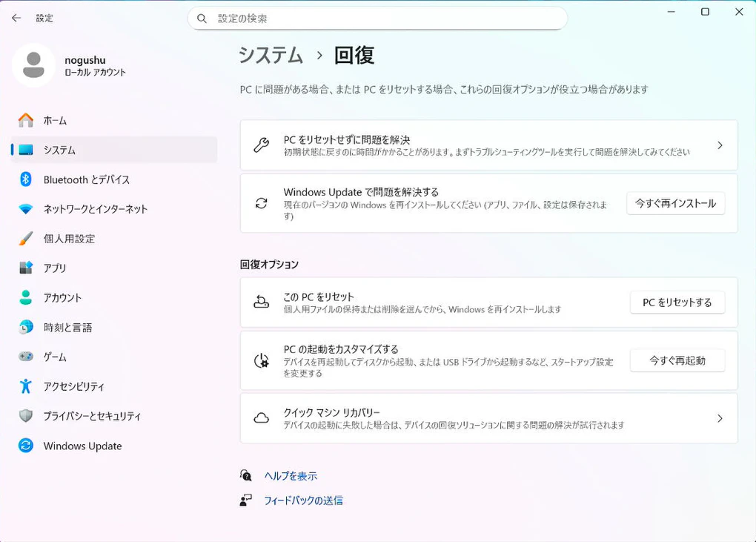Click the nogushu account name
The width and height of the screenshot is (756, 542).
click(x=84, y=60)
